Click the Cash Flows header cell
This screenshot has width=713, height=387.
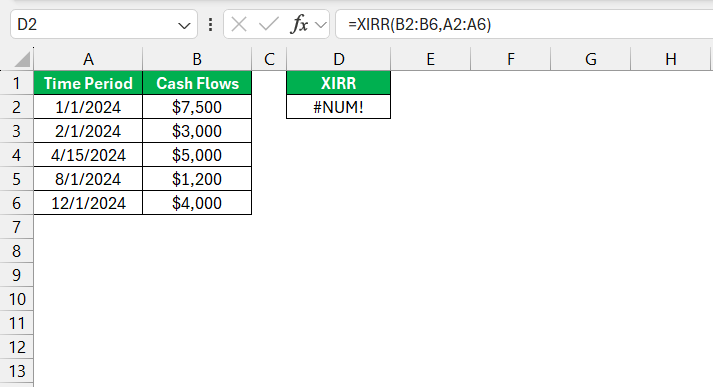[x=197, y=83]
